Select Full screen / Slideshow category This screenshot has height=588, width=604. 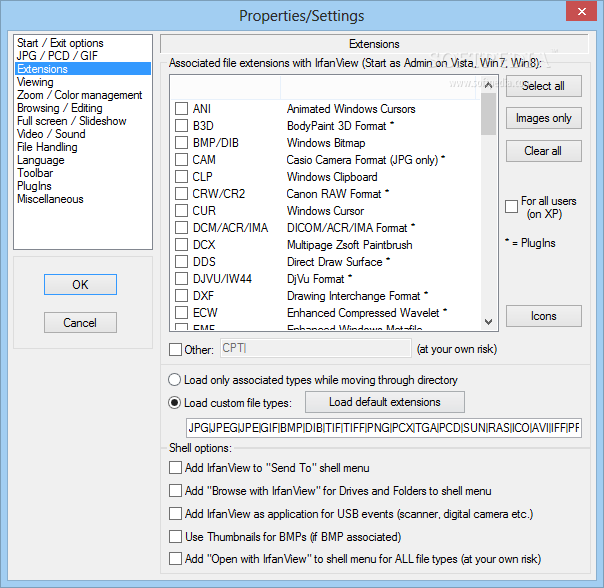83,121
